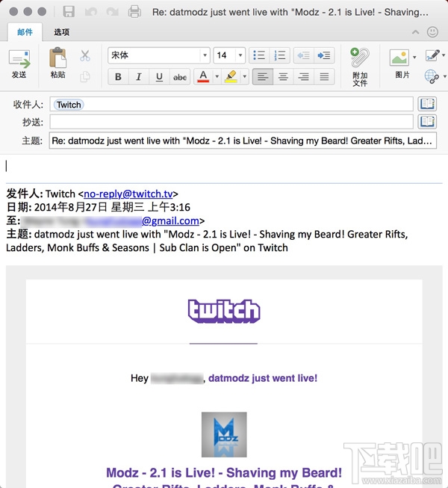Insert a bulleted list
Viewport: 448px width, 488px height.
(259, 55)
